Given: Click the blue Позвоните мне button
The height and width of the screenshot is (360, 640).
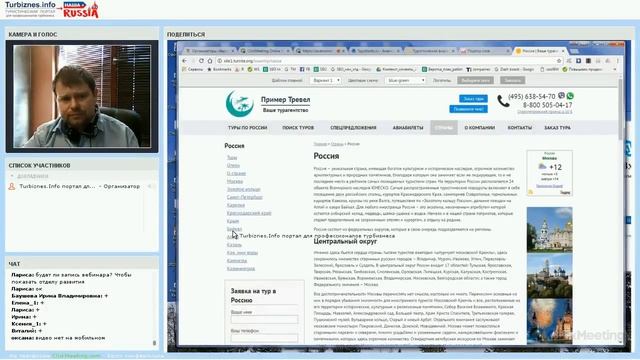Looking at the screenshot, I should 468,109.
